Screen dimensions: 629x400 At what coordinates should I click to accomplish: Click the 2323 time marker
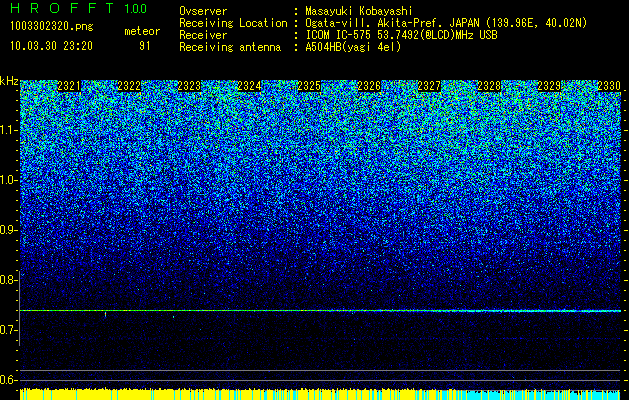click(x=189, y=86)
